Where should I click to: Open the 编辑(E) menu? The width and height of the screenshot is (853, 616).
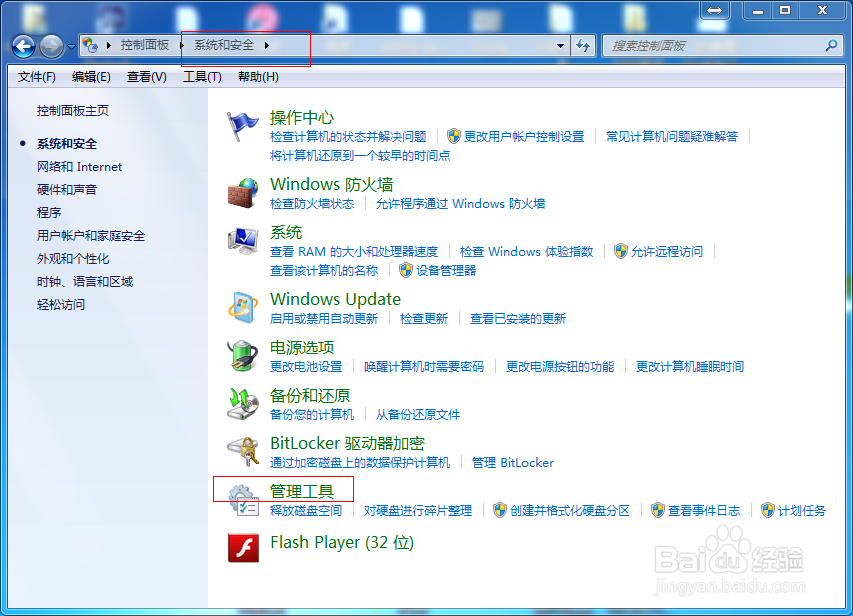click(x=91, y=77)
